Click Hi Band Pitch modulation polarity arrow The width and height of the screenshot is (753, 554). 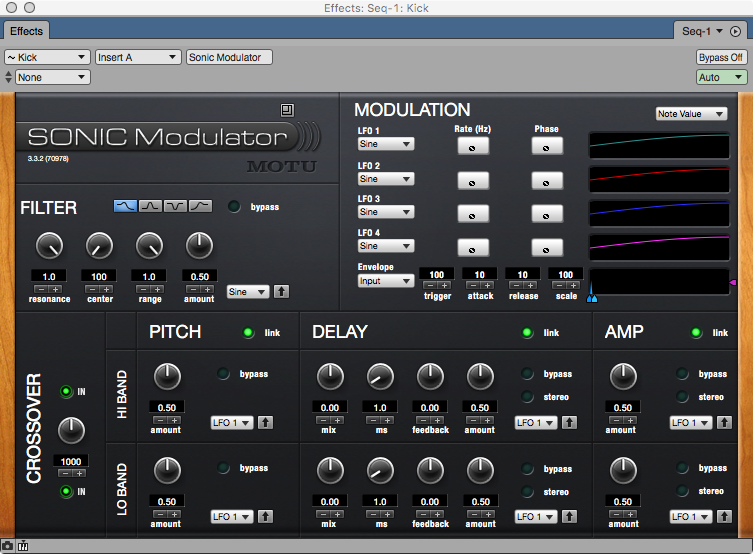tap(265, 422)
